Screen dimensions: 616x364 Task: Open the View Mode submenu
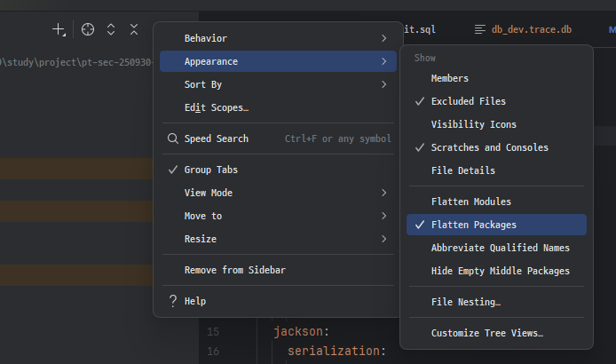pyautogui.click(x=278, y=193)
